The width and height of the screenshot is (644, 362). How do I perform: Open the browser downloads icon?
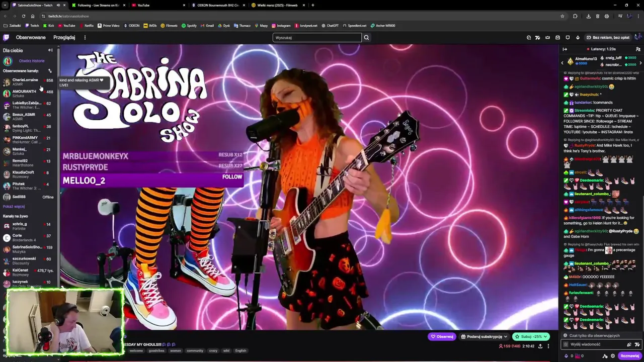click(588, 16)
